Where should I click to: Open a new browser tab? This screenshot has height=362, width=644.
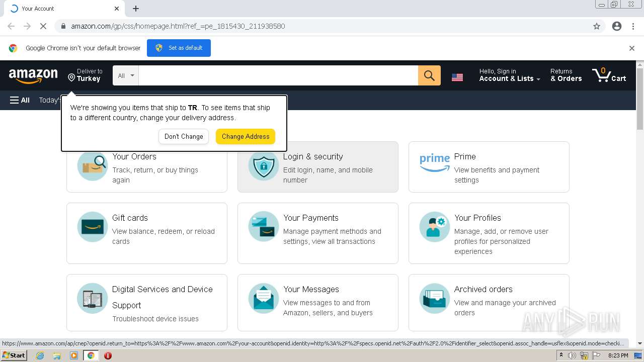136,9
